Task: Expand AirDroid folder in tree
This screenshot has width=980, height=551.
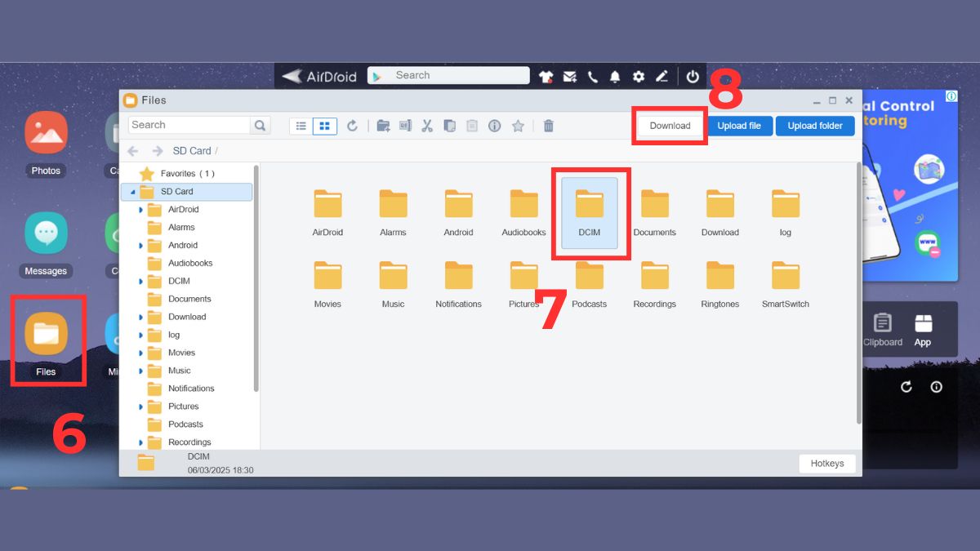Action: pyautogui.click(x=140, y=210)
